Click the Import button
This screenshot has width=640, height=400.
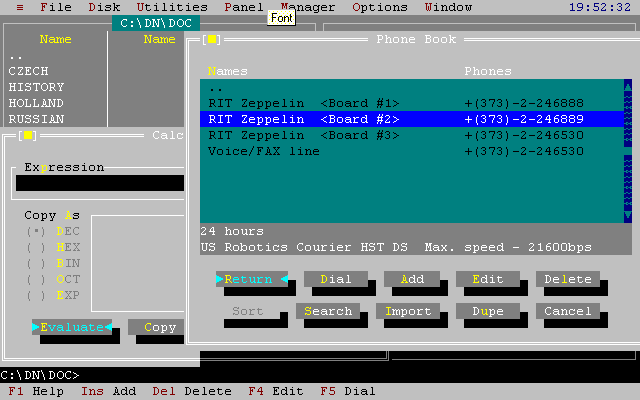point(408,311)
